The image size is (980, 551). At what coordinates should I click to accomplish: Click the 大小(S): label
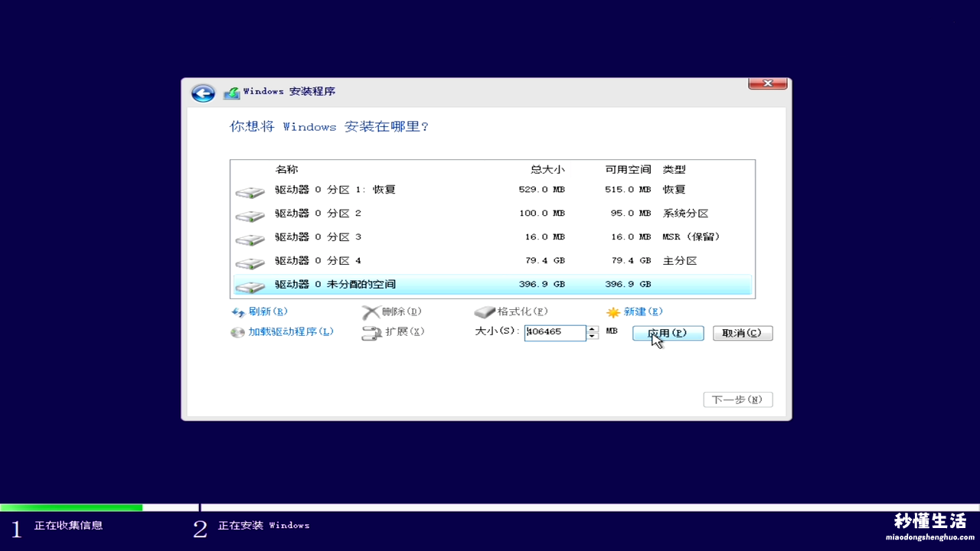[x=498, y=332]
